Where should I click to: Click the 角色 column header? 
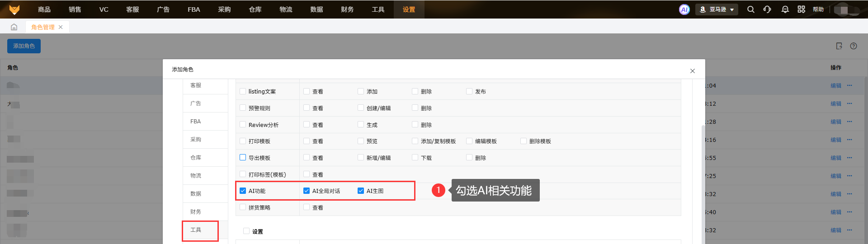(x=13, y=67)
